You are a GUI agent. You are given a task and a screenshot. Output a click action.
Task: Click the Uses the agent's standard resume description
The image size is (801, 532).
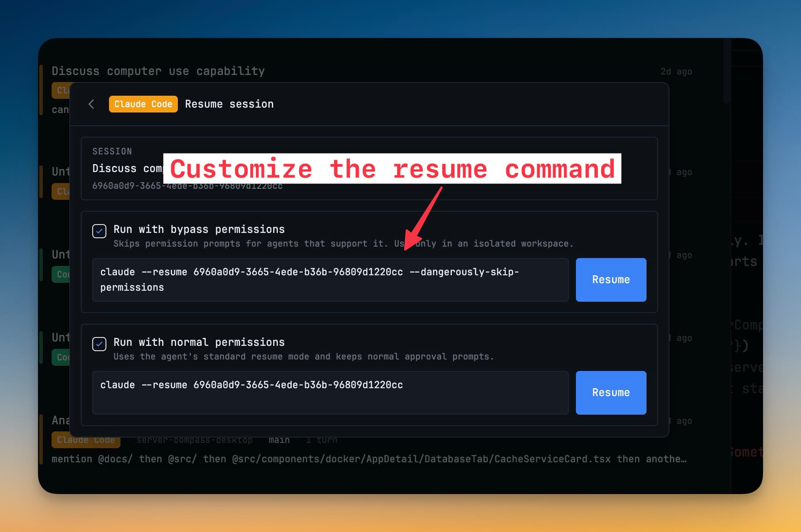pos(304,356)
